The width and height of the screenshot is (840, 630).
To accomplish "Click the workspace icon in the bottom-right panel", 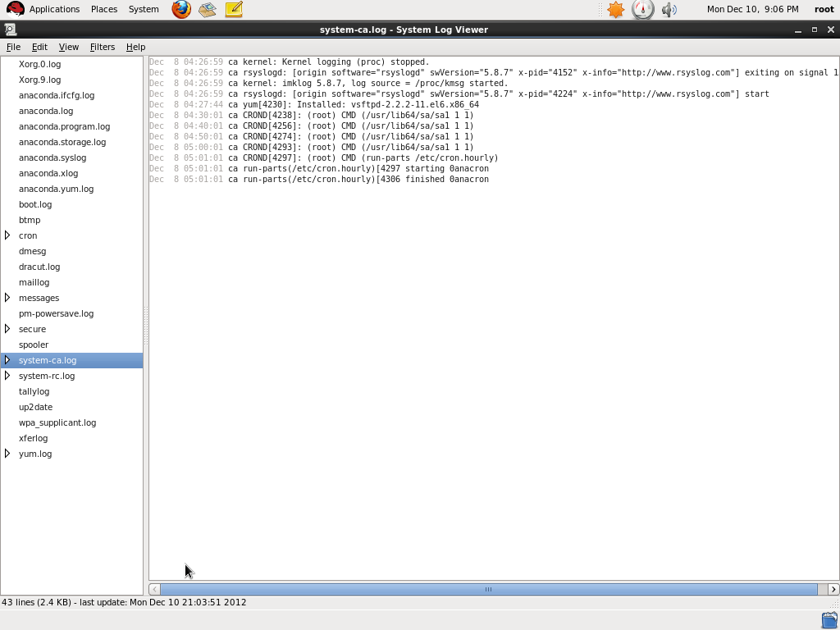I will (829, 620).
